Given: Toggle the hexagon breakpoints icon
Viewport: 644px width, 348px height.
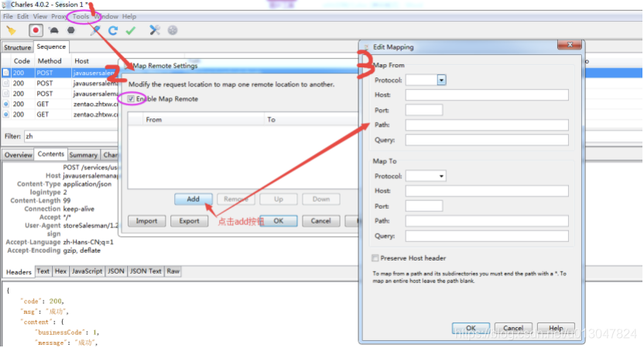Looking at the screenshot, I should pyautogui.click(x=71, y=30).
